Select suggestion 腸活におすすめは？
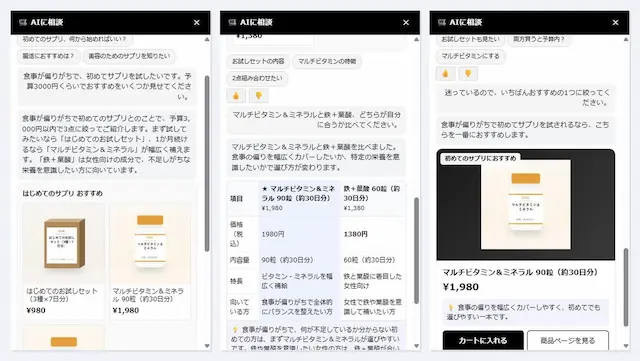This screenshot has width=640, height=361. [x=48, y=56]
